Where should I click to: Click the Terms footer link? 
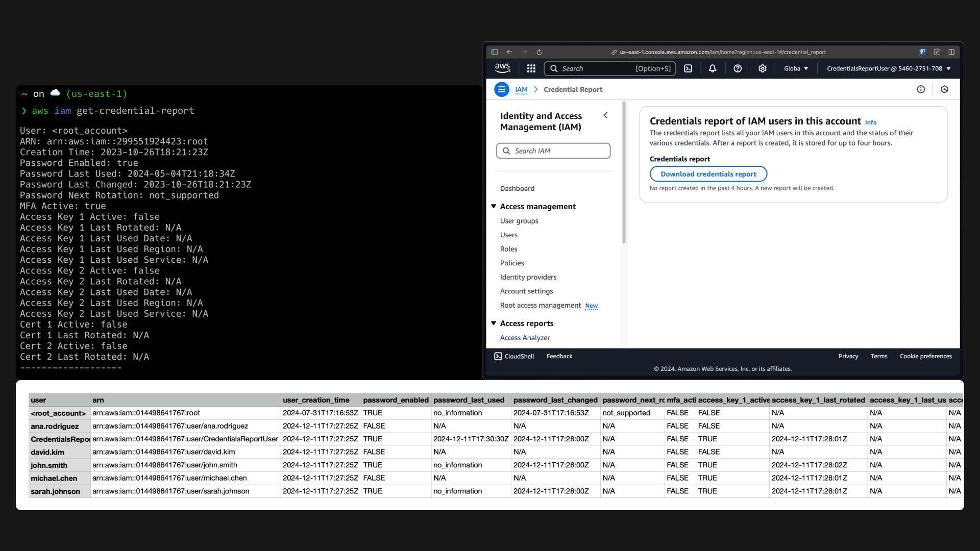pyautogui.click(x=879, y=356)
